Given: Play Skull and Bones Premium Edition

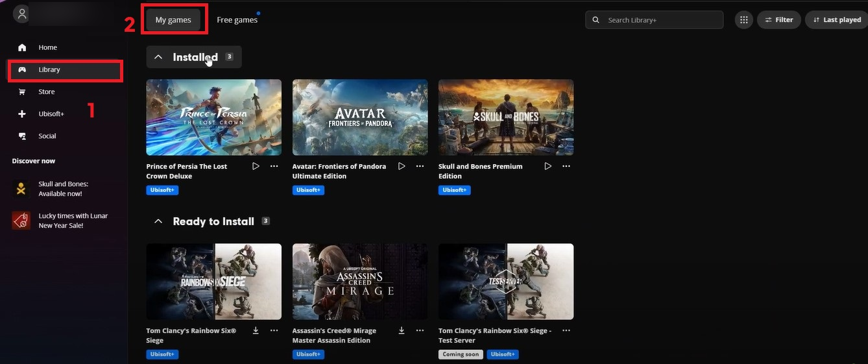Looking at the screenshot, I should pyautogui.click(x=548, y=166).
